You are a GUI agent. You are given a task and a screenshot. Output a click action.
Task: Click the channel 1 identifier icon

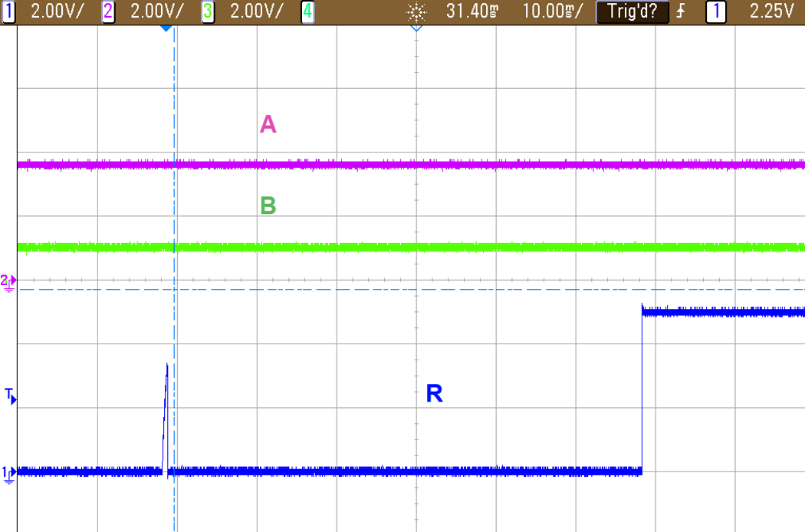coord(9,11)
